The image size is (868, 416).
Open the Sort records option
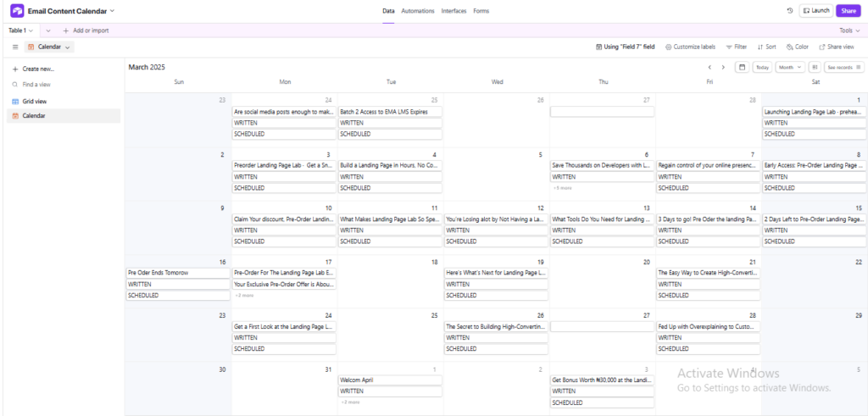point(766,47)
